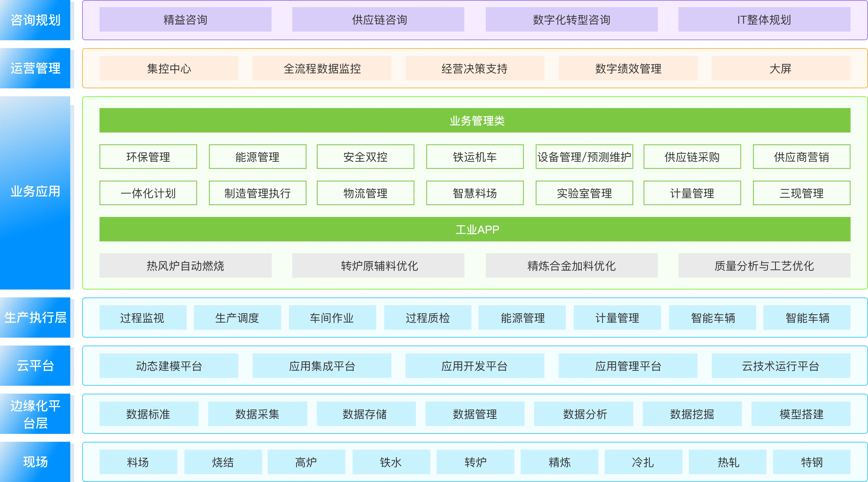Click the 供应商营销 box
The height and width of the screenshot is (482, 868).
(x=801, y=157)
